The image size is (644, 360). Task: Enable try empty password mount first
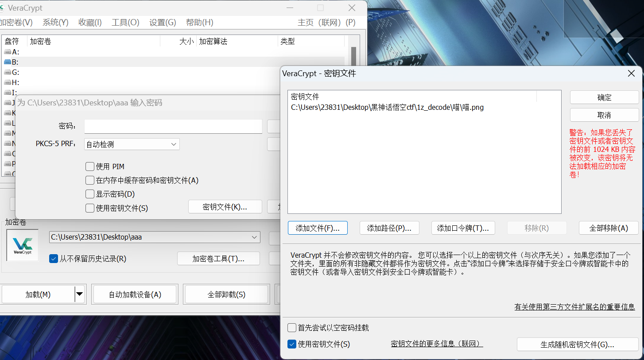292,328
